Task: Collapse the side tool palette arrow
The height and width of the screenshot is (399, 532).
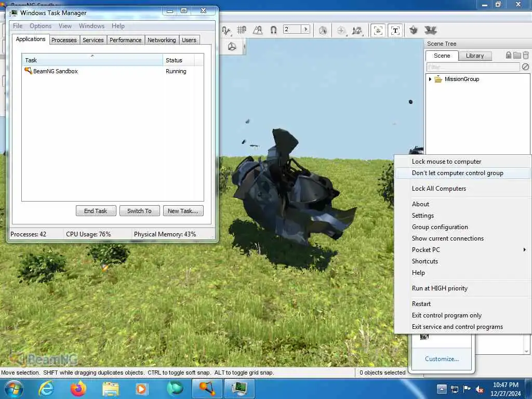Action: [244, 46]
